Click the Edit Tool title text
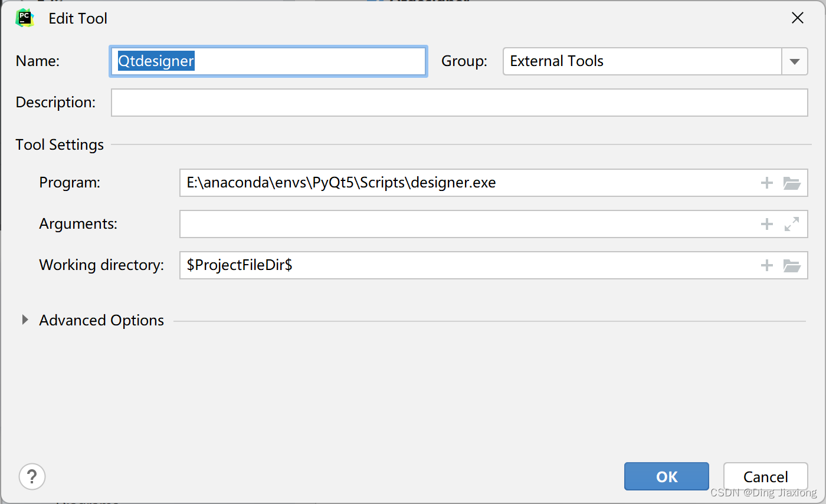This screenshot has width=826, height=504. (78, 18)
